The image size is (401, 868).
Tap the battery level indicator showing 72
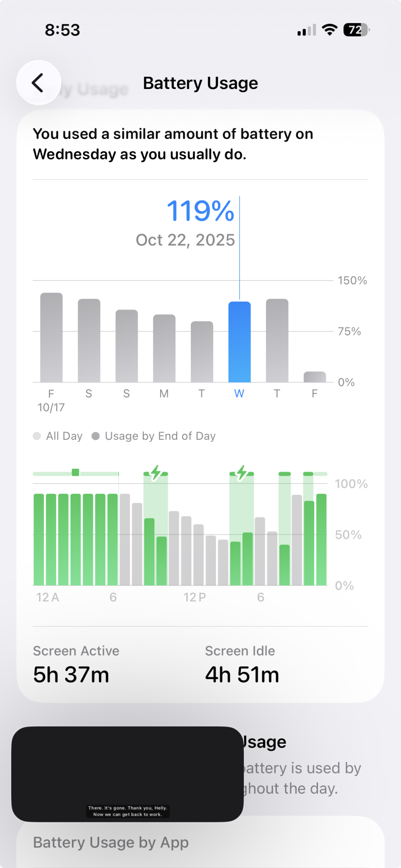(x=356, y=30)
